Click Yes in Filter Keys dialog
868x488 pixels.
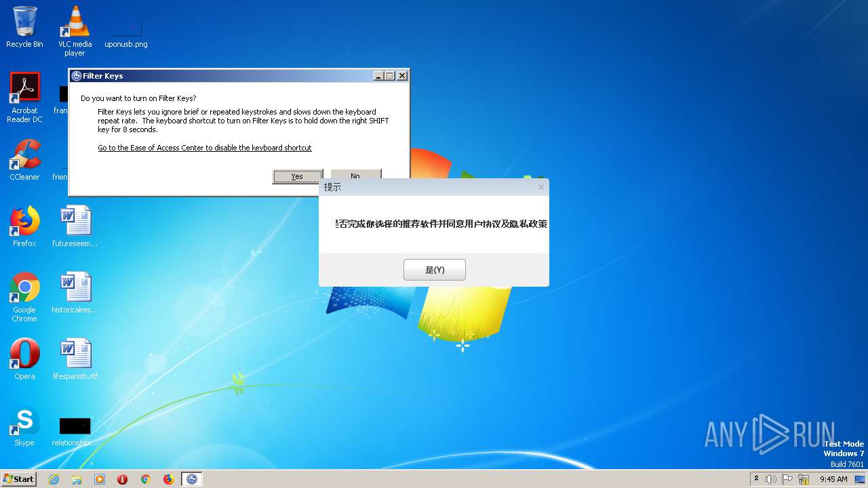(x=297, y=176)
